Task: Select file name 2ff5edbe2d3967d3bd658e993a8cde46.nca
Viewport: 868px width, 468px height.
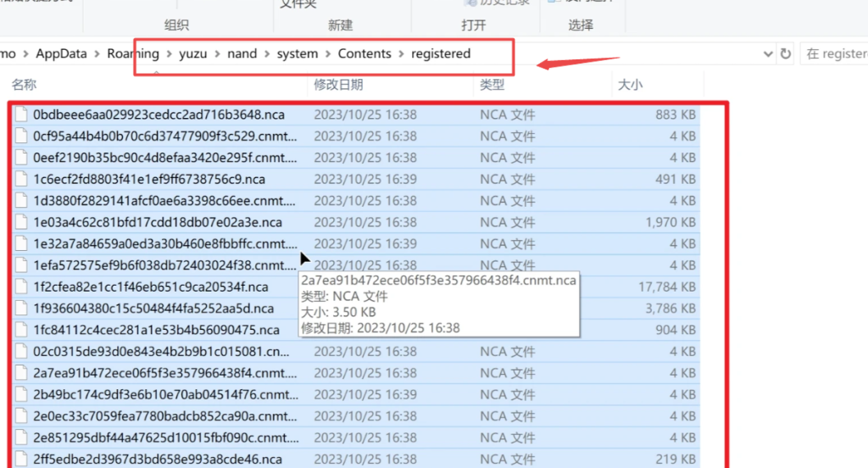Action: 157,460
